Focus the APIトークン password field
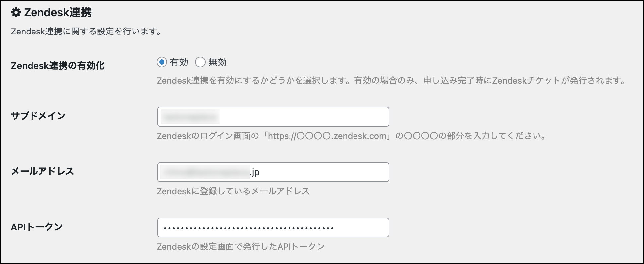The width and height of the screenshot is (644, 264). [273, 228]
